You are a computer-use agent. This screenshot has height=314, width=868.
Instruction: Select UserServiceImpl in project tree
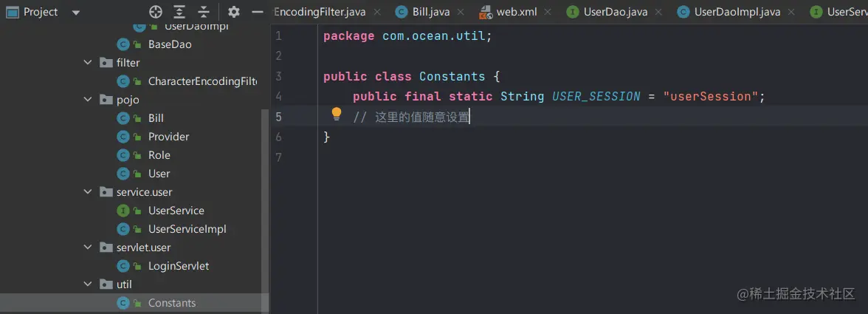tap(187, 229)
